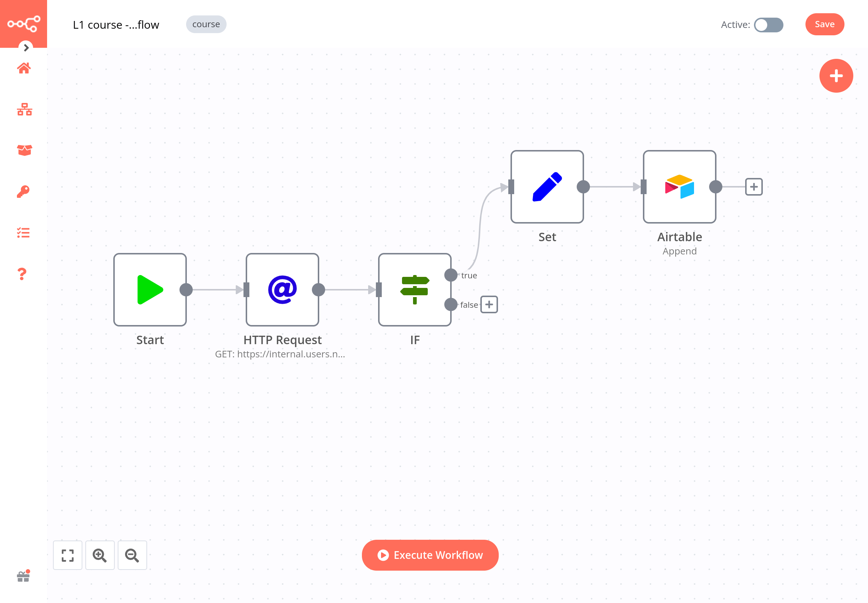868x603 pixels.
Task: Fit the workflow to view
Action: click(67, 555)
